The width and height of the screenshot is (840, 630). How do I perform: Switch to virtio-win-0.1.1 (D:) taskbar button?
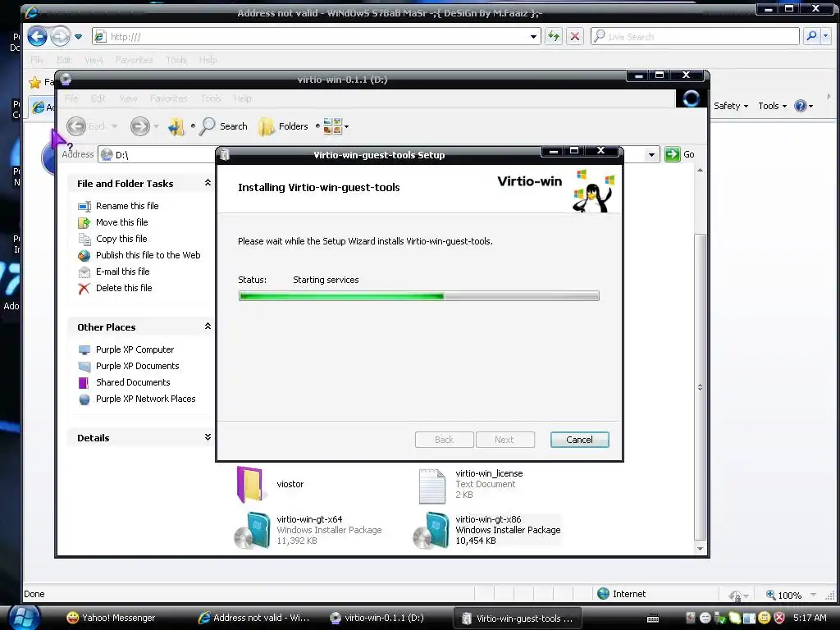tap(377, 618)
